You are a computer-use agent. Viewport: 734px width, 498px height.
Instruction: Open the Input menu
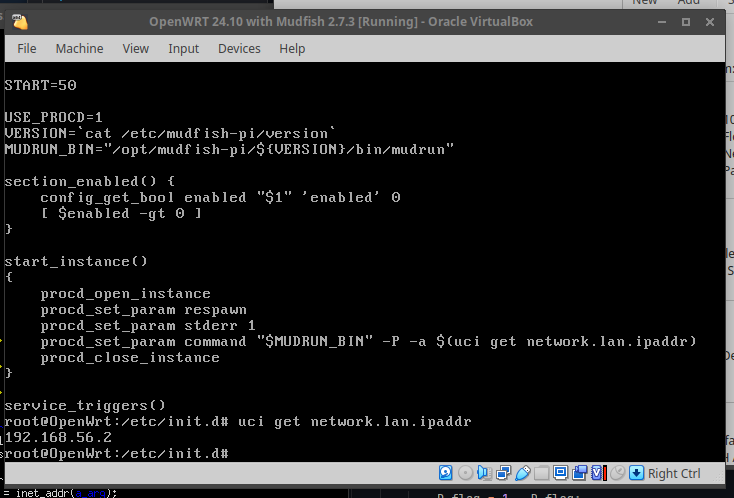click(x=184, y=49)
